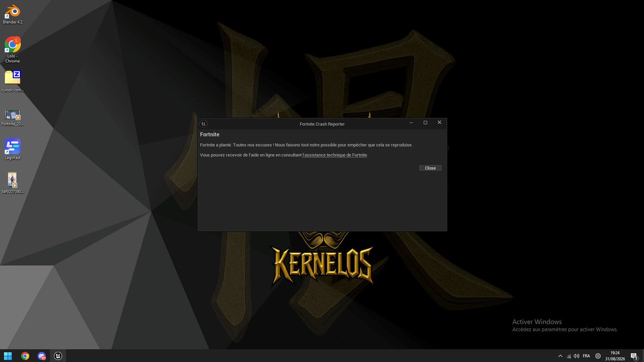Click the Unreal Engine taskbar icon
Image resolution: width=644 pixels, height=362 pixels.
pos(58,356)
